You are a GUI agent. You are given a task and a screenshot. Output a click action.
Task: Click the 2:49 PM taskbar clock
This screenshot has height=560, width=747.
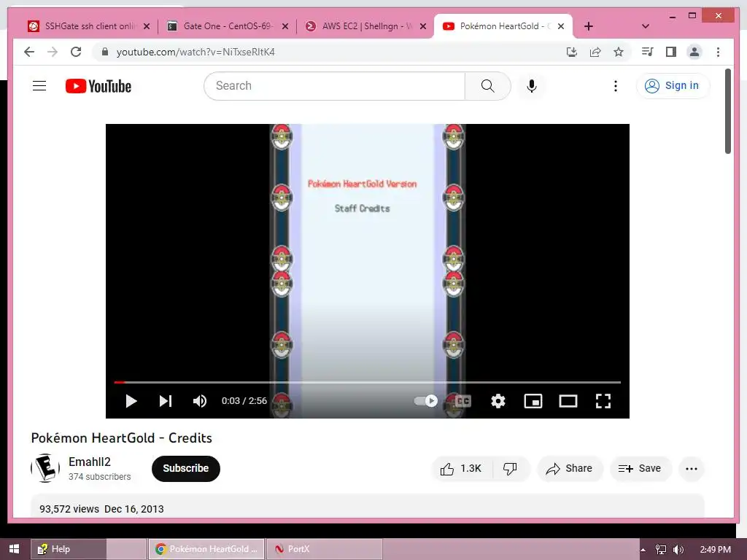pos(715,550)
